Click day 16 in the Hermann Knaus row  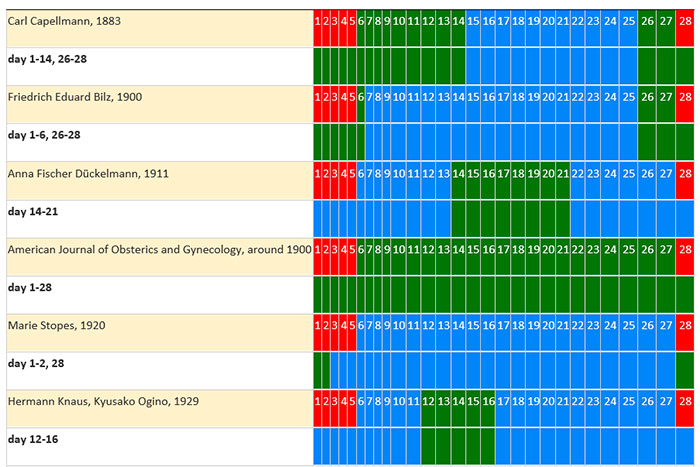coord(488,401)
